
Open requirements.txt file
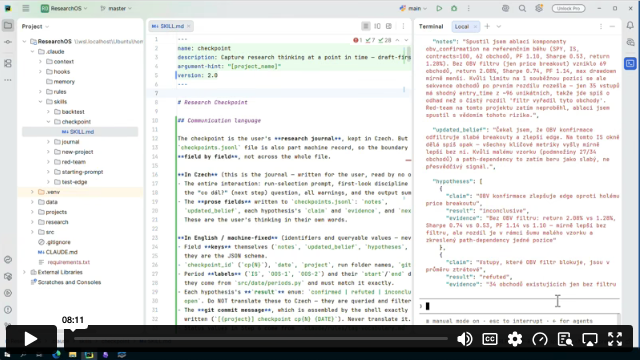(x=68, y=262)
